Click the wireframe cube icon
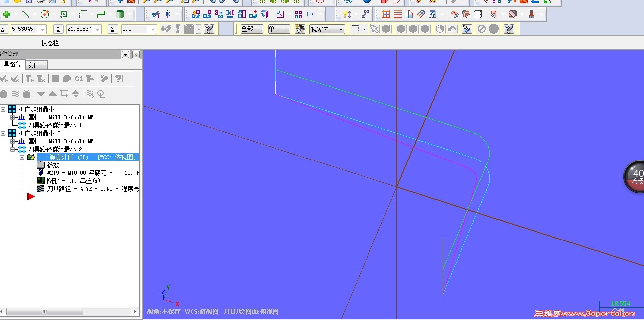The width and height of the screenshot is (644, 320). pos(477,14)
